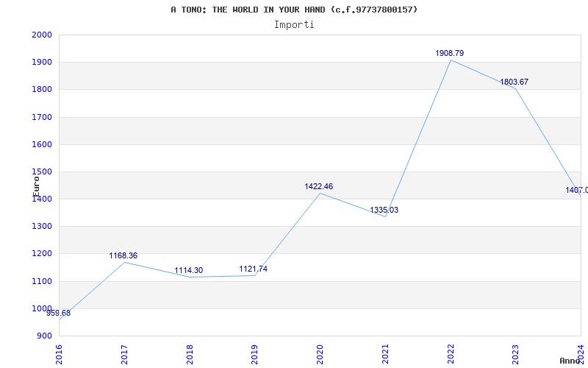The height and width of the screenshot is (368, 588).
Task: Click the x-axis year 2020
Action: pos(320,354)
